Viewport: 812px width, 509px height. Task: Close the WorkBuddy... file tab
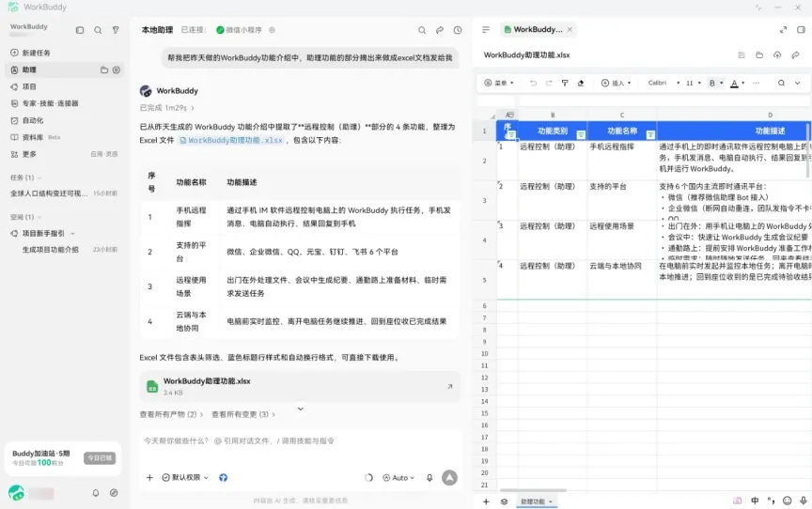570,29
